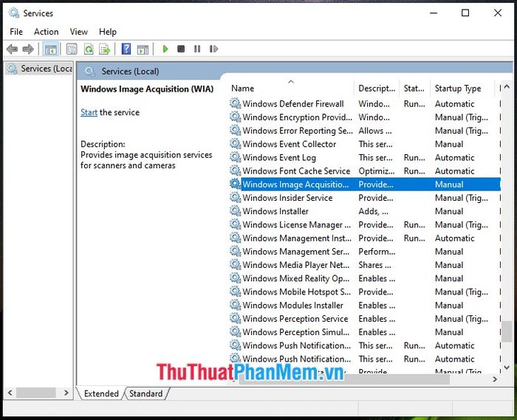This screenshot has width=517, height=420.
Task: Select Windows Font Cache Service
Action: (364, 171)
